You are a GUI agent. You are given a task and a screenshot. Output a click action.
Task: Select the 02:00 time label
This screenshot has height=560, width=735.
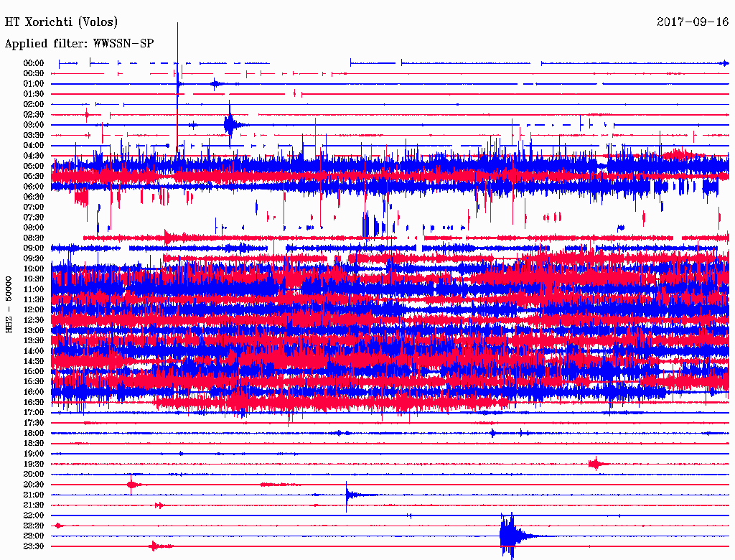[34, 104]
